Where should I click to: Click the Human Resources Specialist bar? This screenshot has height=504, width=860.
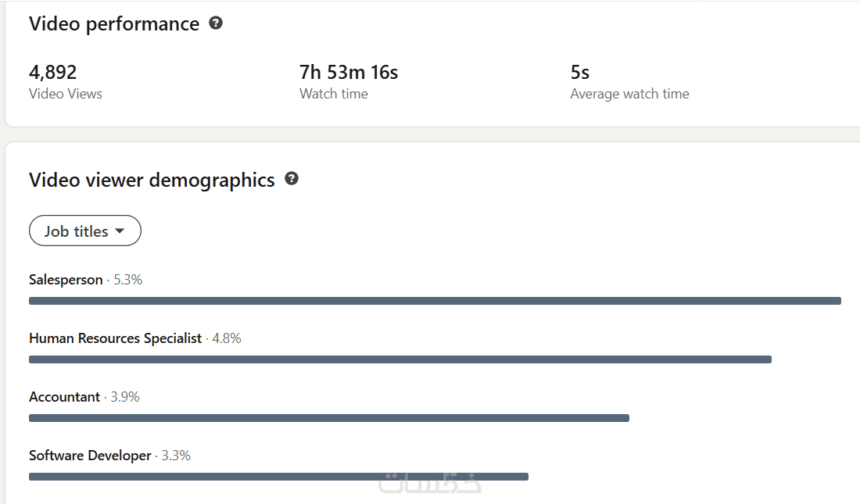[x=400, y=359]
